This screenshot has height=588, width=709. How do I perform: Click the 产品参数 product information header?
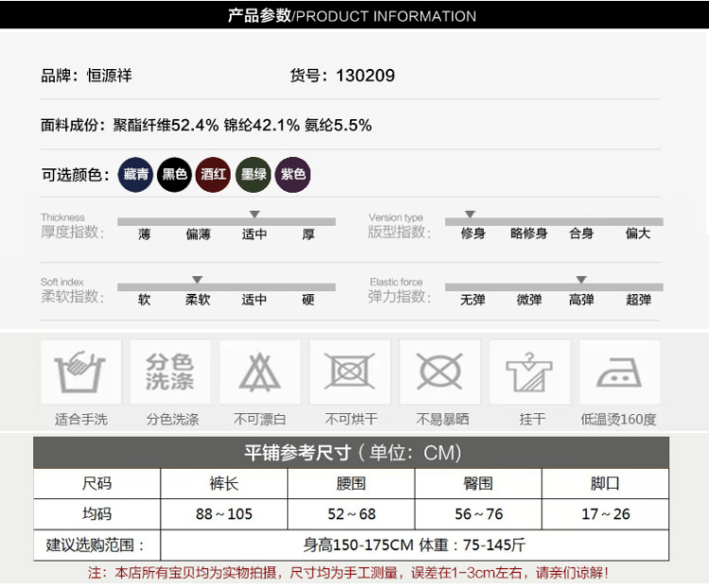(x=352, y=16)
